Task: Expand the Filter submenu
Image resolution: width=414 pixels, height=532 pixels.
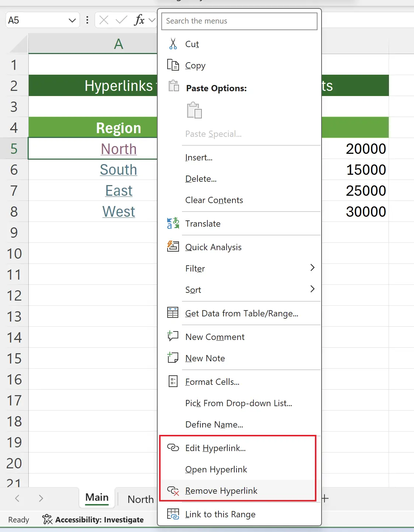Action: tap(312, 268)
